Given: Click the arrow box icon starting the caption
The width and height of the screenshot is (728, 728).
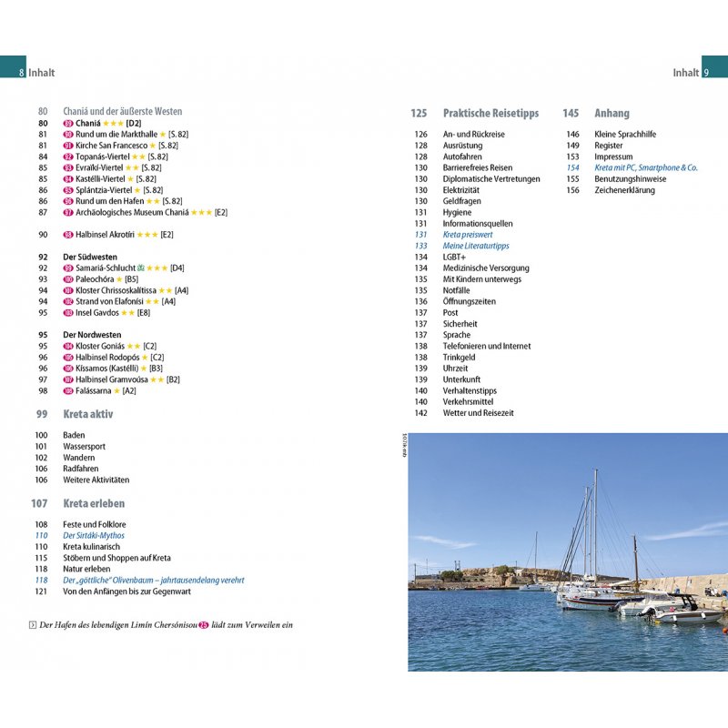Looking at the screenshot, I should click(33, 624).
